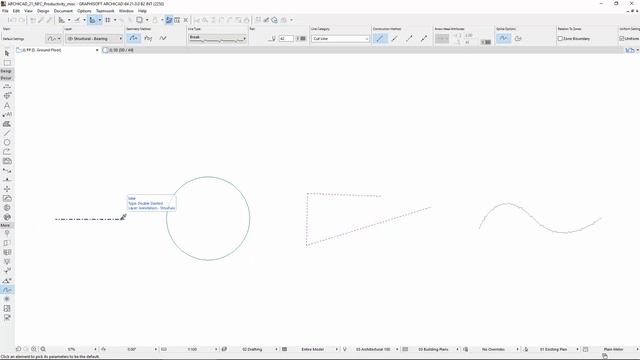The height and width of the screenshot is (360, 640).
Task: Select the fourth construction method icon
Action: pos(424,38)
